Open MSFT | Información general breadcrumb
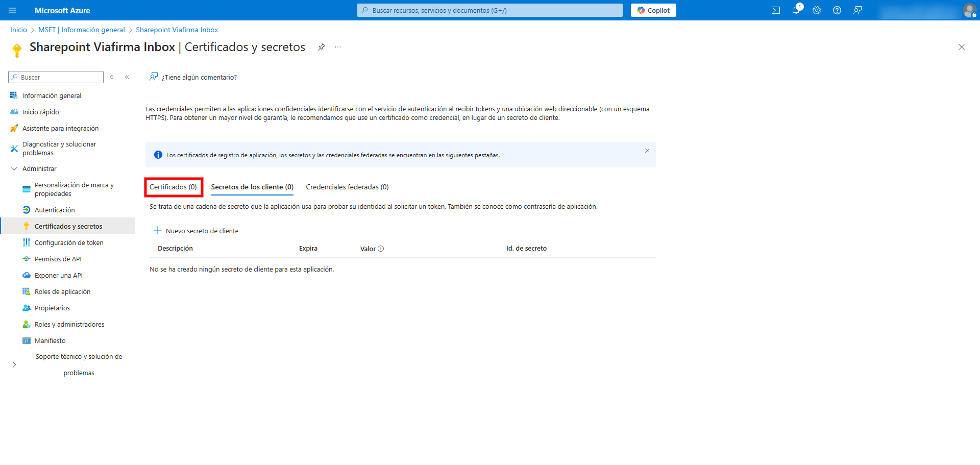Viewport: 980px width, 465px height. (81, 30)
